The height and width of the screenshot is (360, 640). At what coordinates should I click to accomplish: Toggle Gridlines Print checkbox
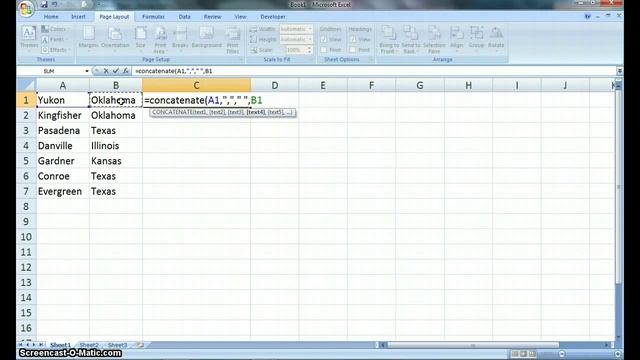324,50
